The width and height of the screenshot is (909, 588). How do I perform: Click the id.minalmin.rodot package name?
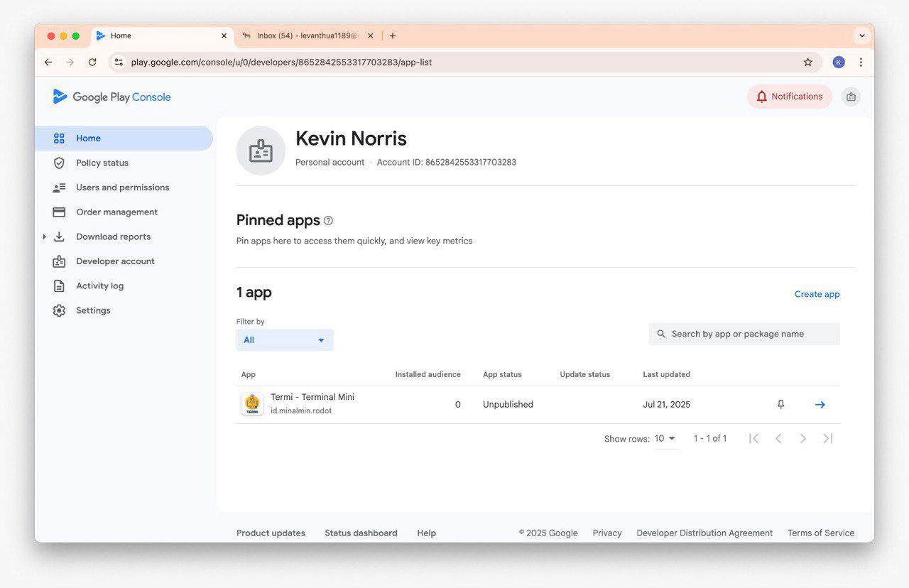301,411
